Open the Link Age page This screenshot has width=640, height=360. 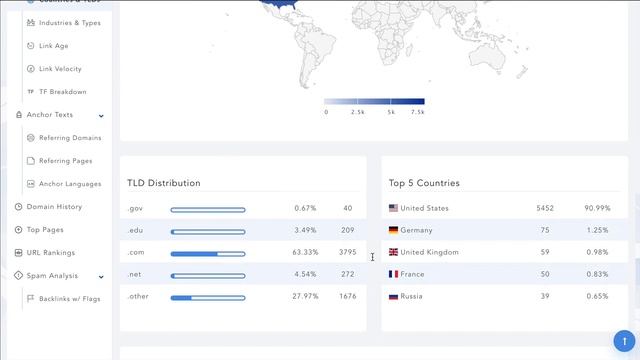pos(53,46)
